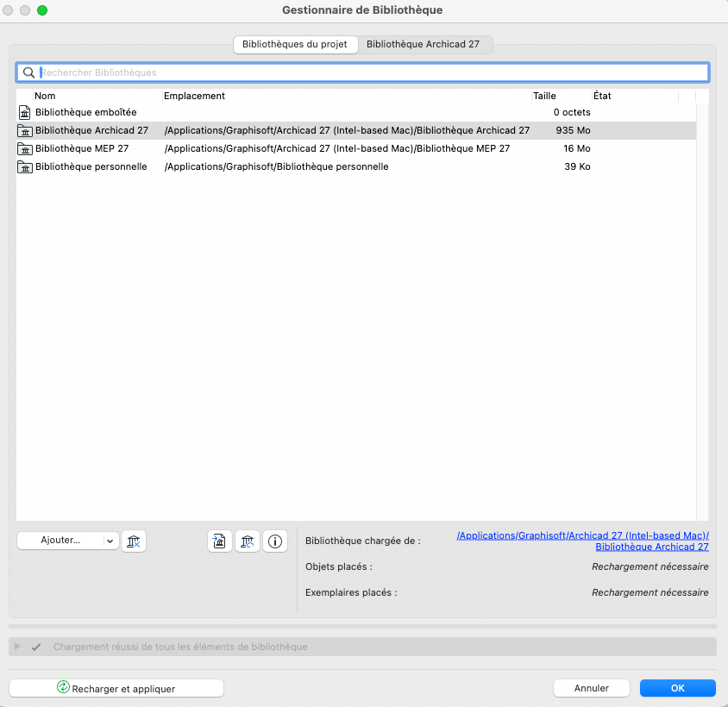
Task: Click the embed library icon with blue arrow
Action: coord(220,541)
